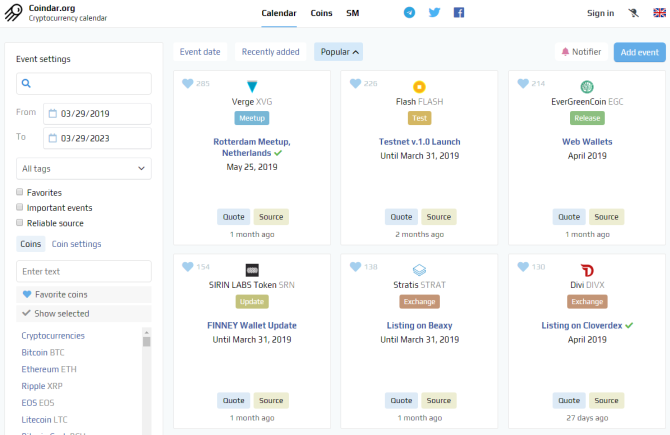Click calendar icon in From date field
The image size is (670, 435).
coord(53,114)
